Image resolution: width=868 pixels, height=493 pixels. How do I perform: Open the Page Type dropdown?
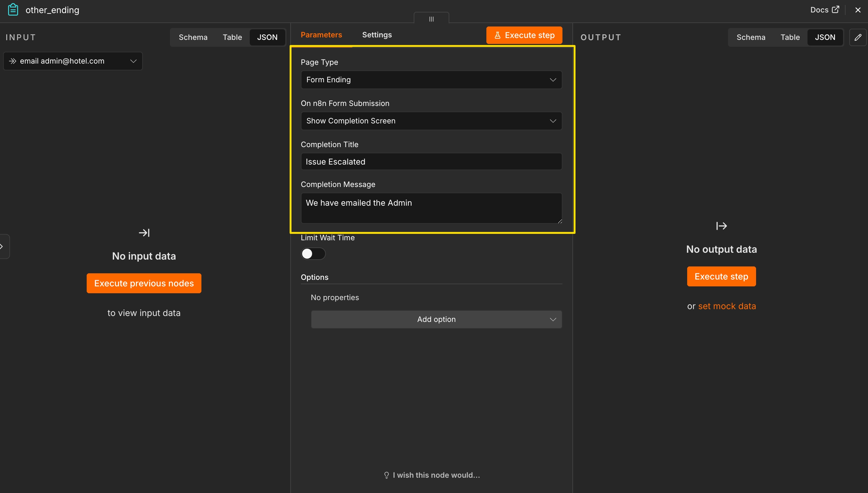tap(431, 80)
